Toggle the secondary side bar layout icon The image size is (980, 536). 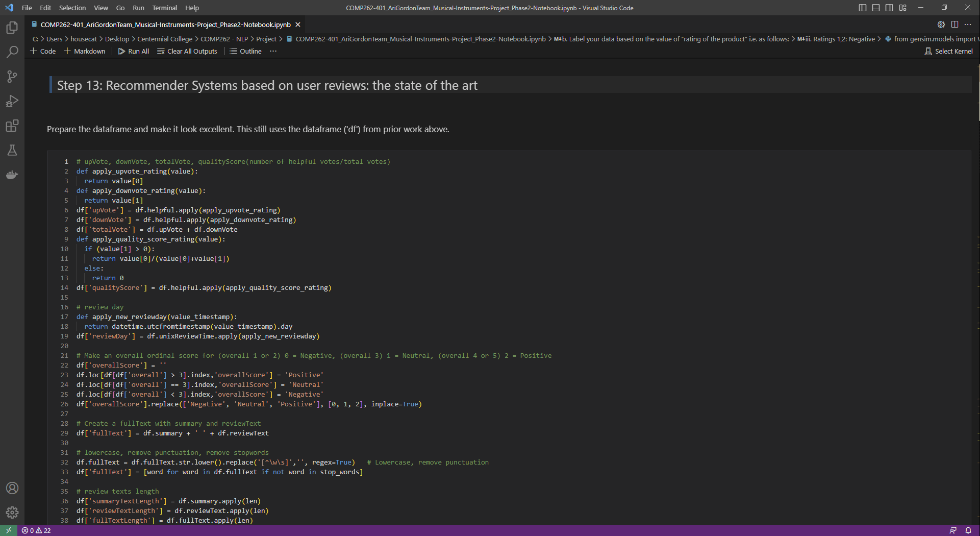[889, 8]
